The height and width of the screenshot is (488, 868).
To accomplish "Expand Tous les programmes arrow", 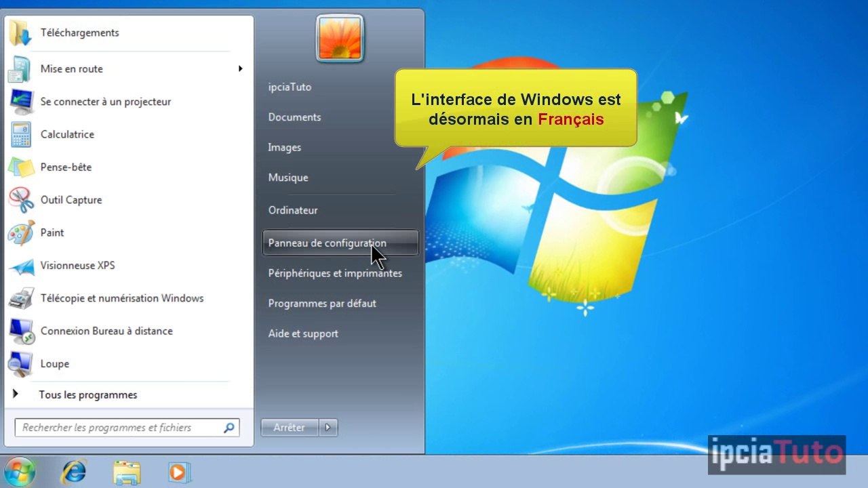I will [16, 394].
